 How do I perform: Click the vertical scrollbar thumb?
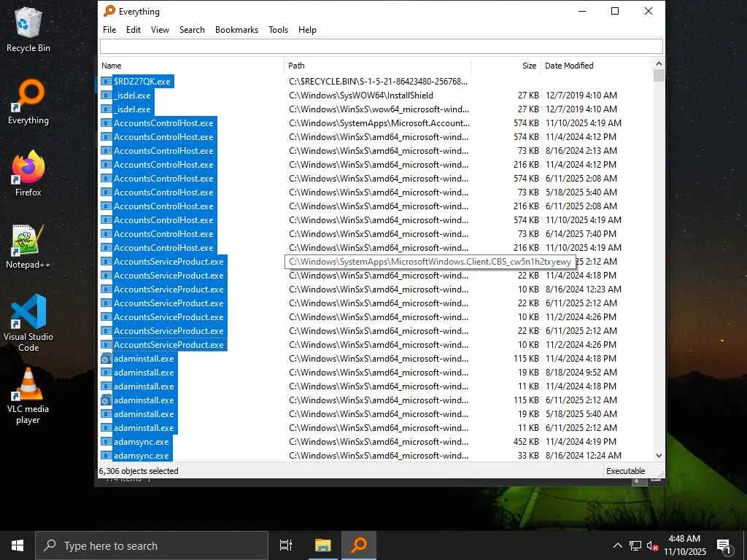coord(659,76)
